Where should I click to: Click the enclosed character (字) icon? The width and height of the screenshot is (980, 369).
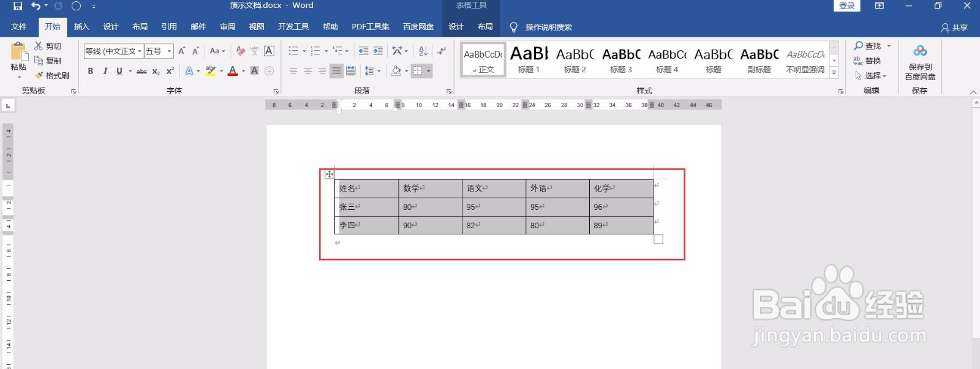[x=269, y=71]
